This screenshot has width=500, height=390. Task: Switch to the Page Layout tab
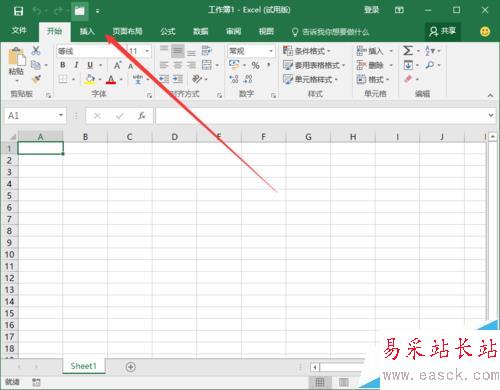point(127,32)
